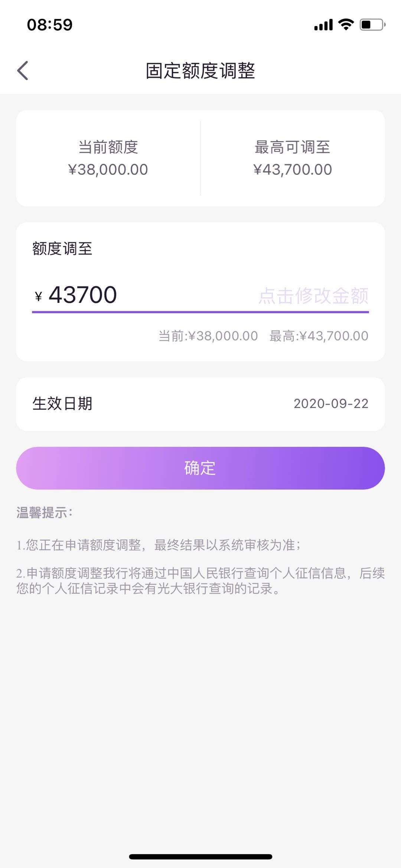Tap the home indicator bar
Screen dimensions: 401x868
coord(200,856)
